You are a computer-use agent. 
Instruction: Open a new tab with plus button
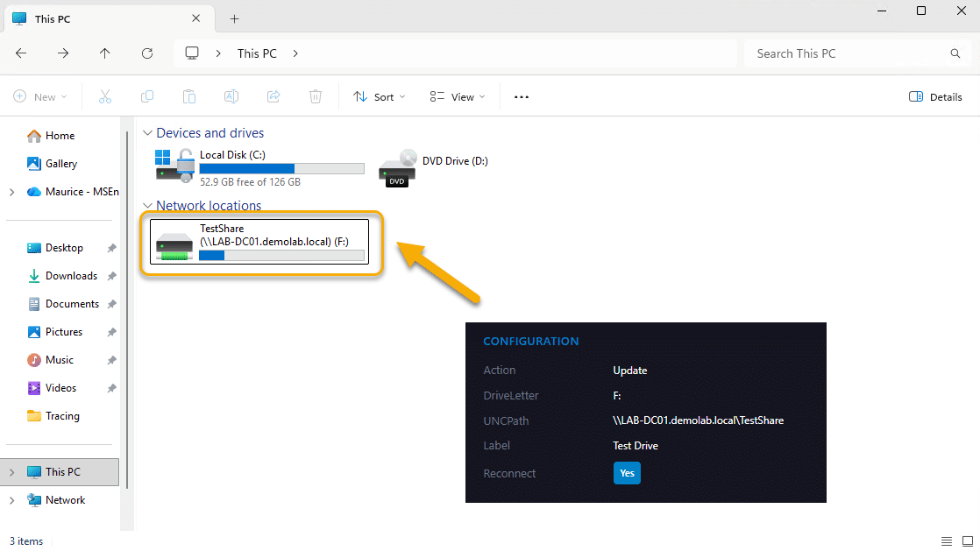click(234, 18)
